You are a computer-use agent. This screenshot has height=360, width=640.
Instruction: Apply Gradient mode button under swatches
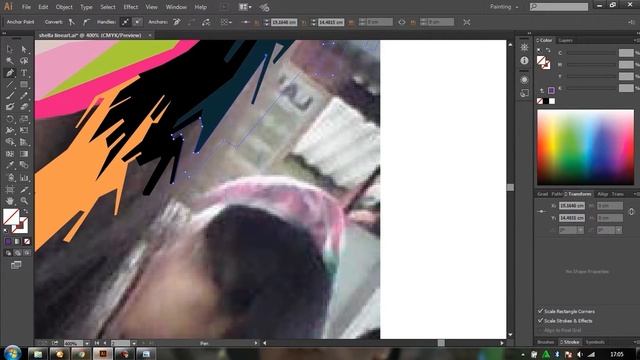coord(17,242)
